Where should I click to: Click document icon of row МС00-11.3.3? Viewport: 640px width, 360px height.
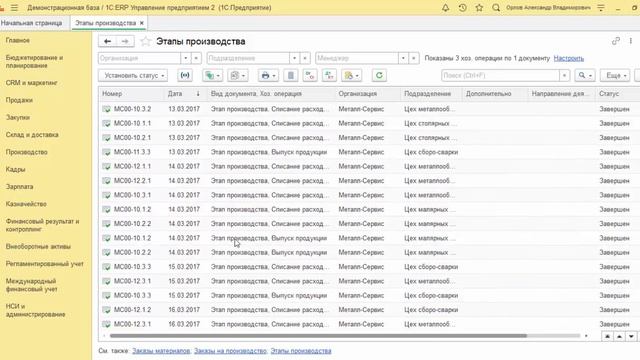tap(107, 152)
